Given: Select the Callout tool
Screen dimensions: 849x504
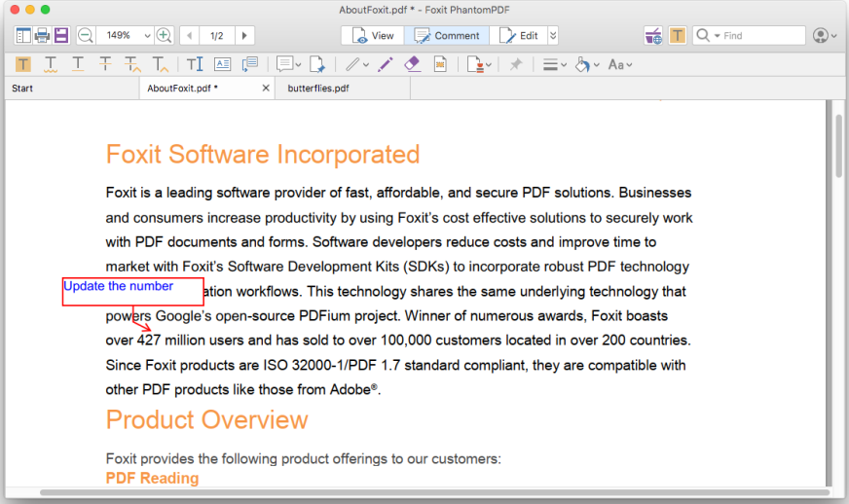Looking at the screenshot, I should [249, 64].
